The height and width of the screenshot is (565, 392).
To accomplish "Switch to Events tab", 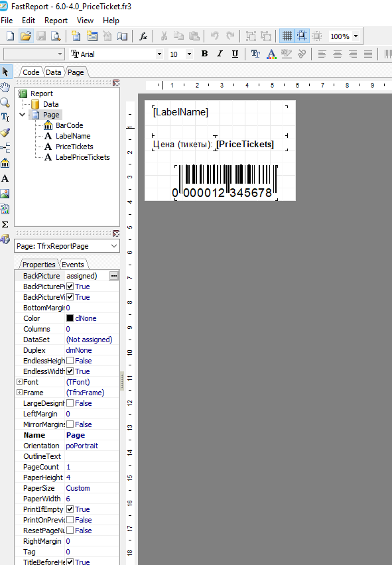I will tap(73, 265).
